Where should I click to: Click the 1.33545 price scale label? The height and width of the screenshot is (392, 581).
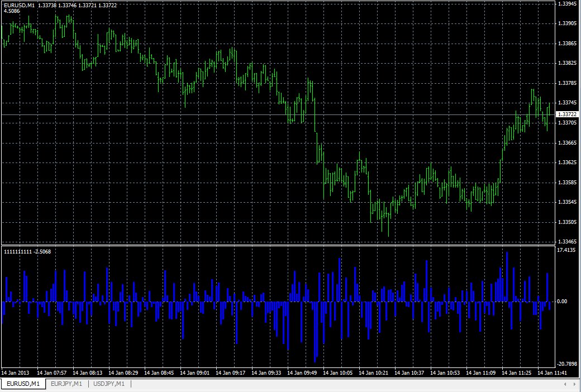pyautogui.click(x=567, y=202)
